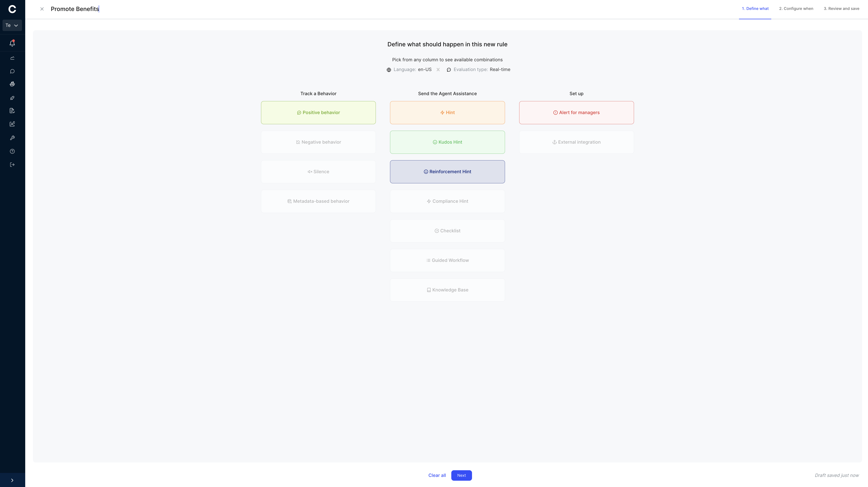Remove the en-US language filter
The width and height of the screenshot is (868, 487).
pos(438,70)
